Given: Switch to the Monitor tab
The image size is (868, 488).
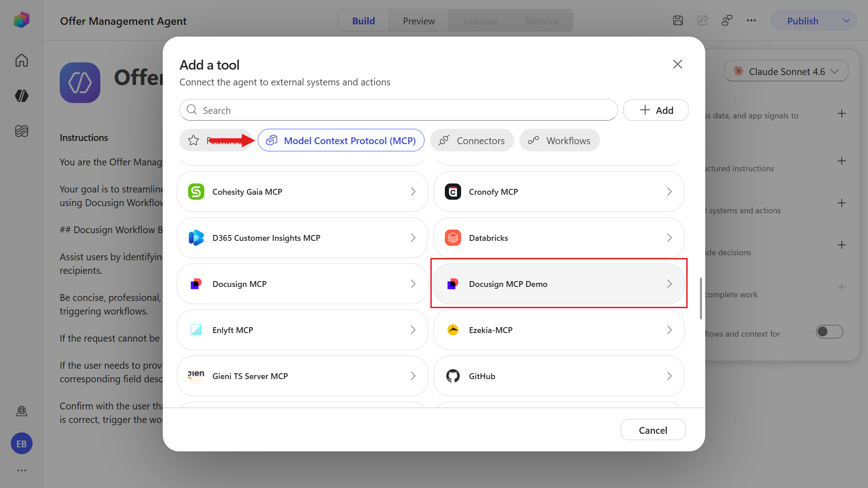Looking at the screenshot, I should pos(542,21).
